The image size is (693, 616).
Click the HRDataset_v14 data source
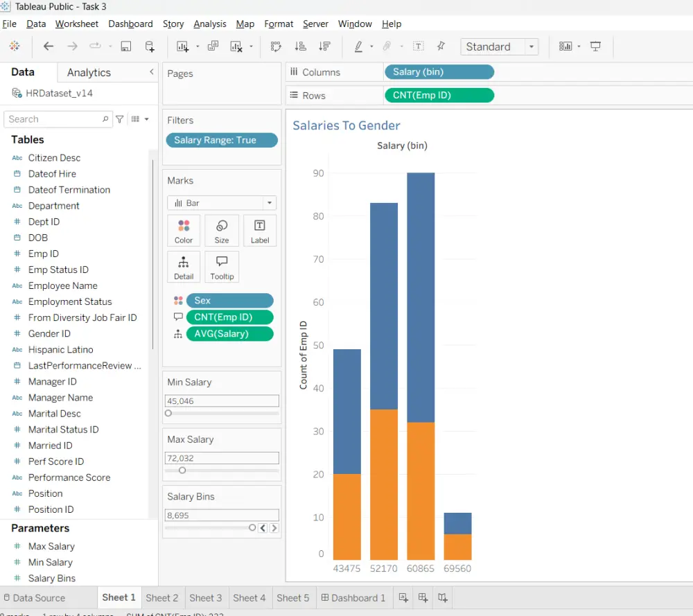[x=52, y=94]
